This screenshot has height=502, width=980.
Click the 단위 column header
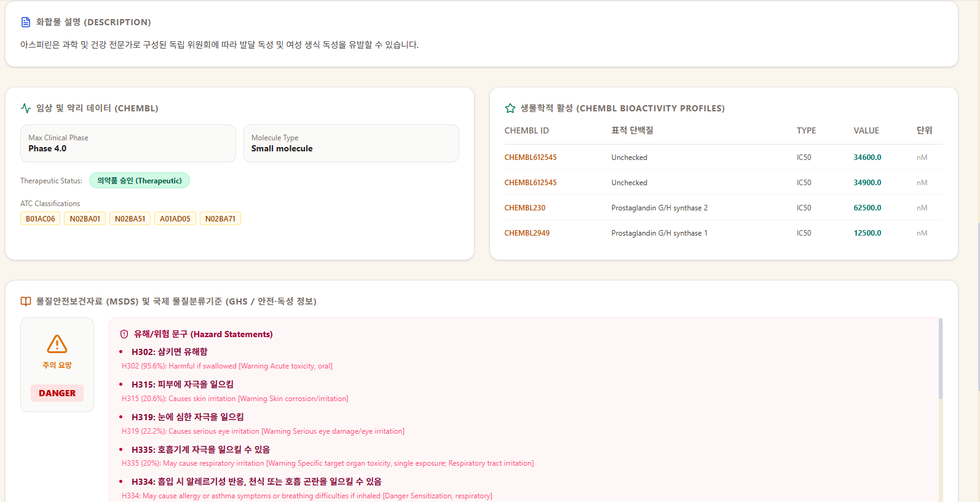(x=925, y=130)
